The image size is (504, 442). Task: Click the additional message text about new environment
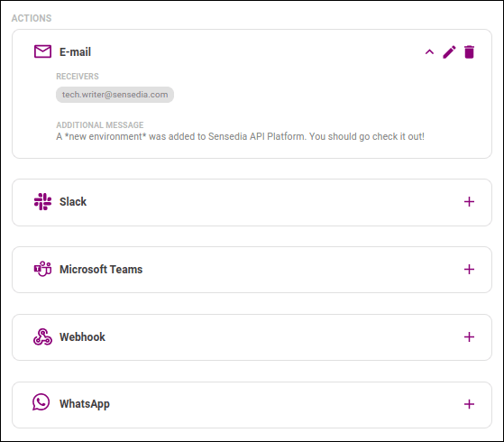click(x=240, y=137)
